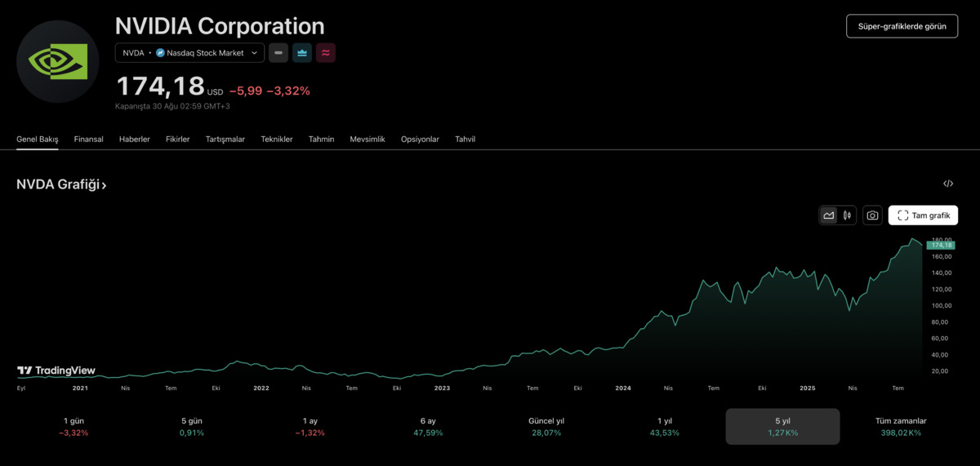Select the 5 yıl time range

click(782, 427)
